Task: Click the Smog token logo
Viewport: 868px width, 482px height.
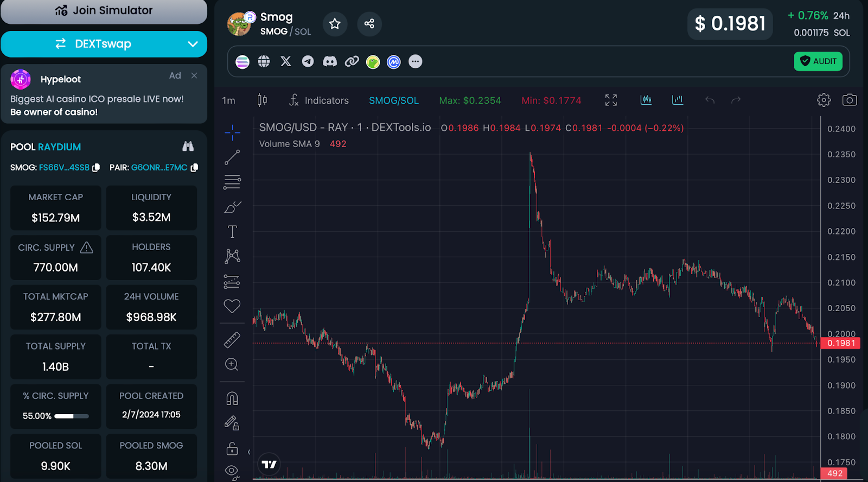Action: (240, 24)
